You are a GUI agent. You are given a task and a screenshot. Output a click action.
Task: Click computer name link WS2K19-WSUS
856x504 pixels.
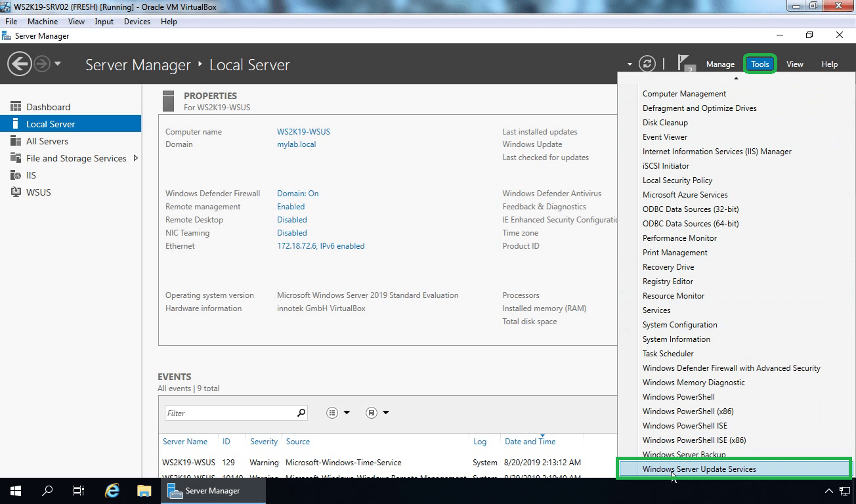coord(303,132)
